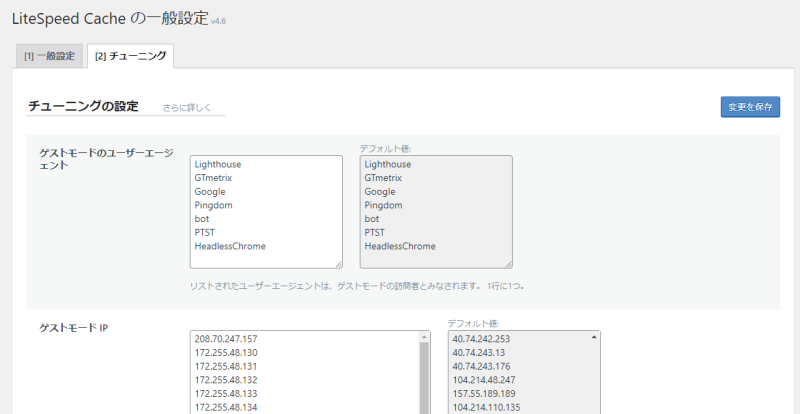The height and width of the screenshot is (414, 800).
Task: Switch to the [1] 一般設定 tab
Action: [x=50, y=56]
